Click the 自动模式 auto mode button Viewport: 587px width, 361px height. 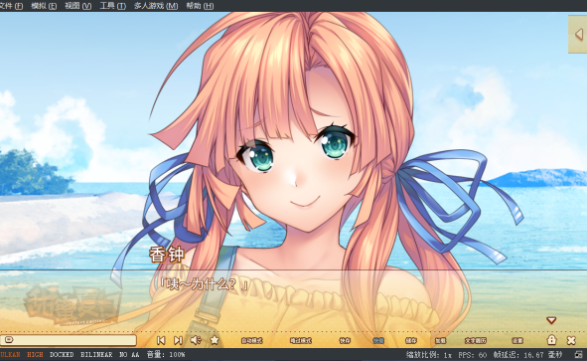252,340
